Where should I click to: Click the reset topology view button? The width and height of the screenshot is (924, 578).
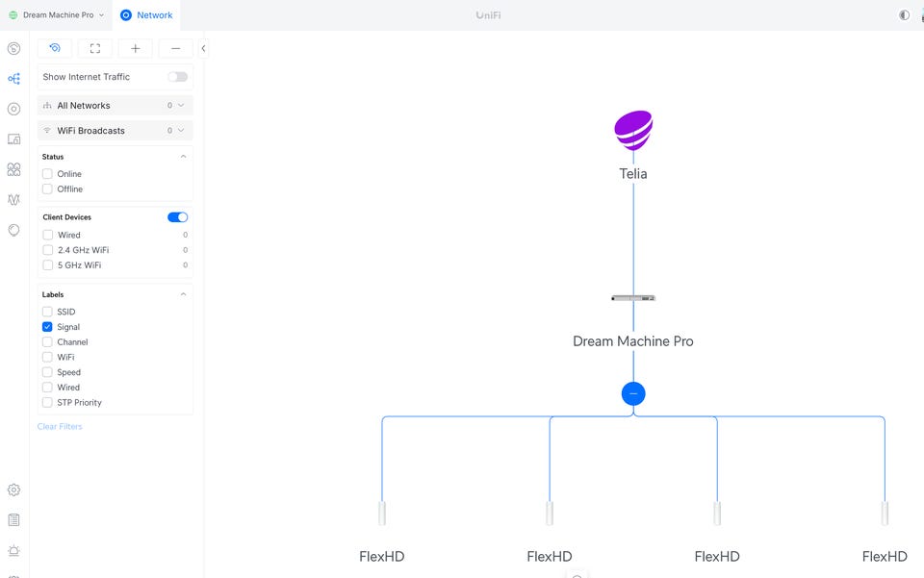(x=55, y=48)
